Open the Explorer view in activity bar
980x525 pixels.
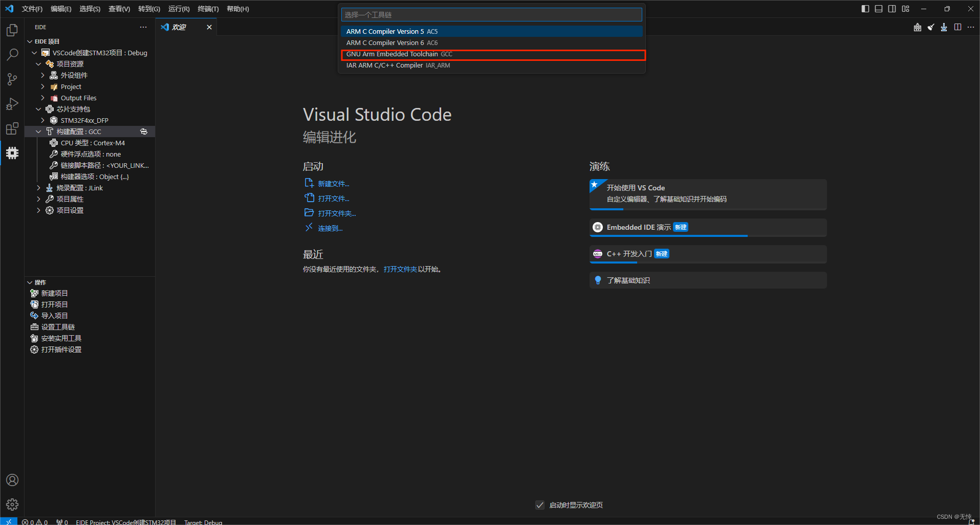[x=12, y=30]
